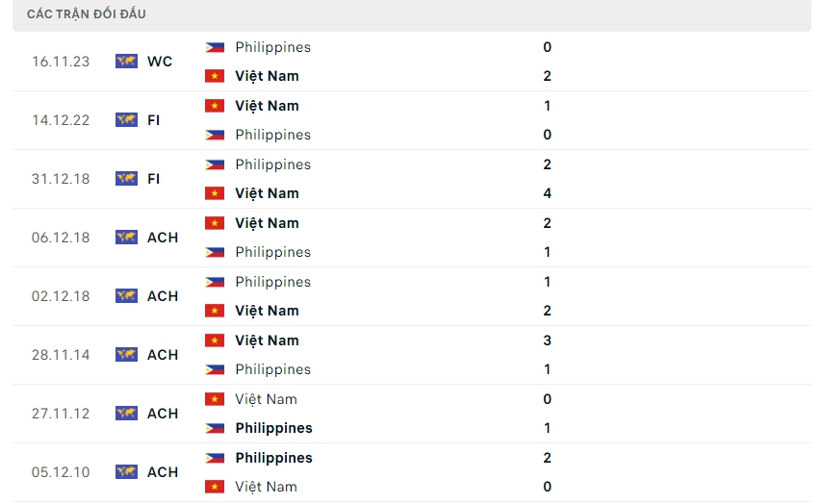Image resolution: width=823 pixels, height=504 pixels.
Task: Click the Philippines flag in the 16.11.23 match
Action: click(x=215, y=47)
